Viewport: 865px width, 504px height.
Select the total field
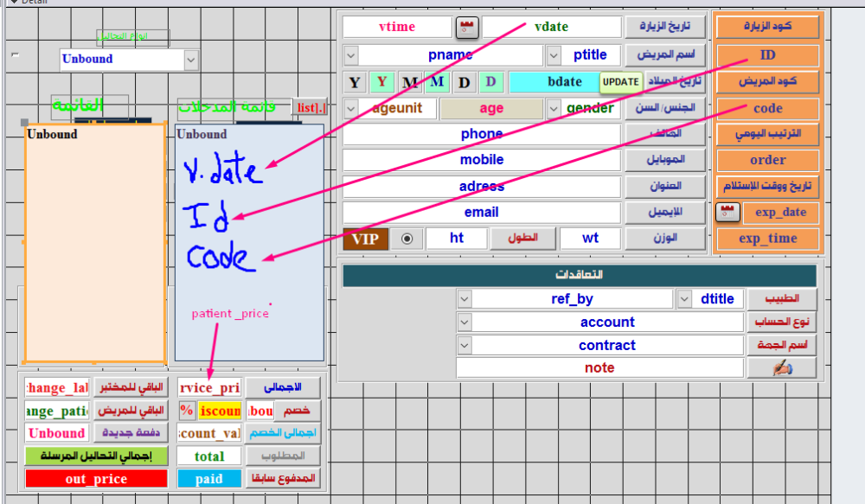pos(209,456)
